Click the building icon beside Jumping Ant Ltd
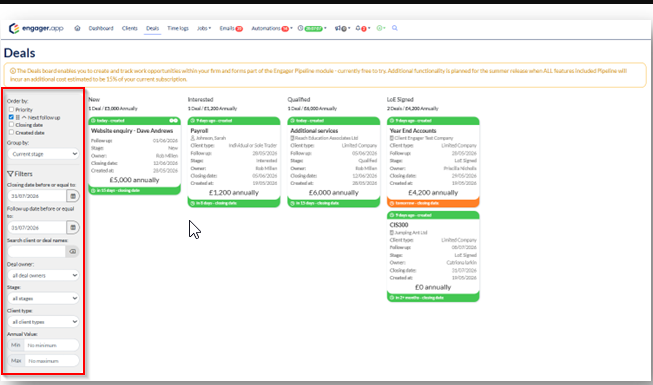Viewport: 653px width, 385px height. coord(391,232)
